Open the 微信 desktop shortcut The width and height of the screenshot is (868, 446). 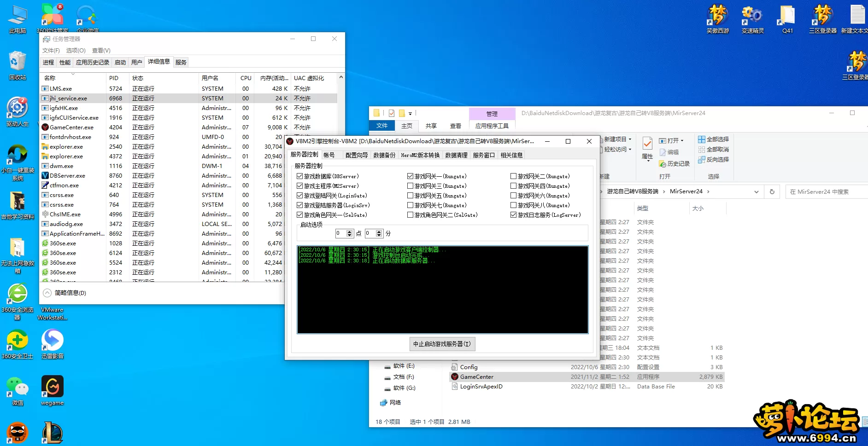18,391
